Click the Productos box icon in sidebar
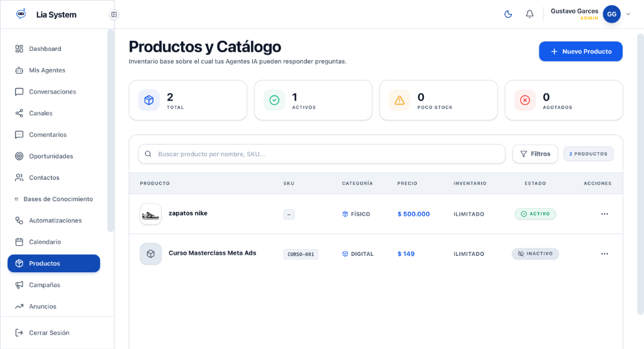 tap(19, 263)
